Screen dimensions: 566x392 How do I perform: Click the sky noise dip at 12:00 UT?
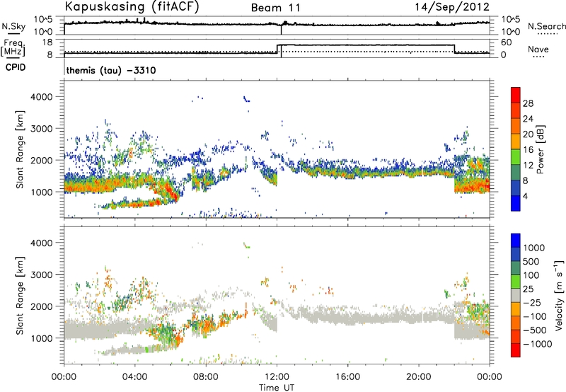pyautogui.click(x=281, y=29)
